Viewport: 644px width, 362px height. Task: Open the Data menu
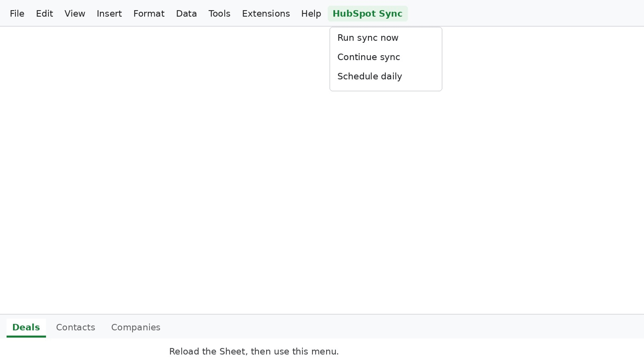(186, 14)
